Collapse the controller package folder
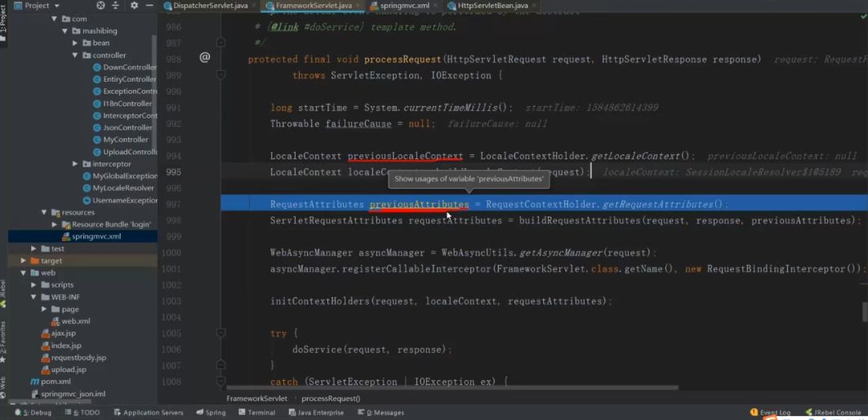The width and height of the screenshot is (868, 420). pyautogui.click(x=75, y=56)
